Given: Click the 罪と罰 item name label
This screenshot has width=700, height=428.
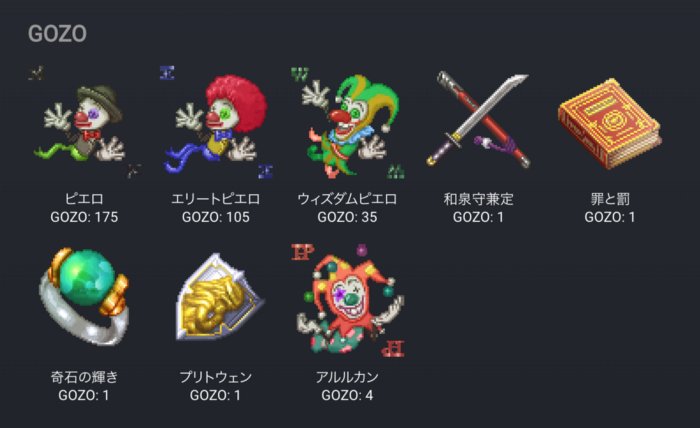Looking at the screenshot, I should tap(610, 199).
